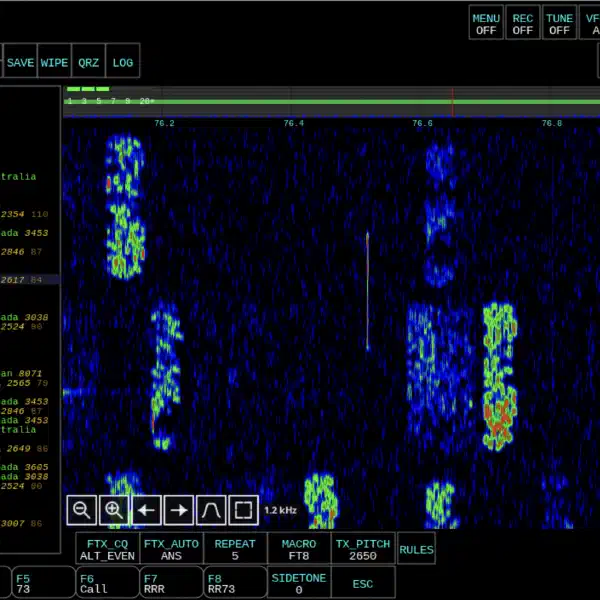Select the 3007 86 list entry

(x=21, y=523)
